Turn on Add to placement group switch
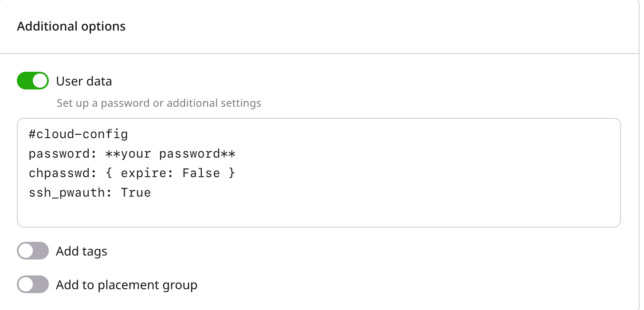Viewport: 644px width, 310px height. click(x=33, y=285)
